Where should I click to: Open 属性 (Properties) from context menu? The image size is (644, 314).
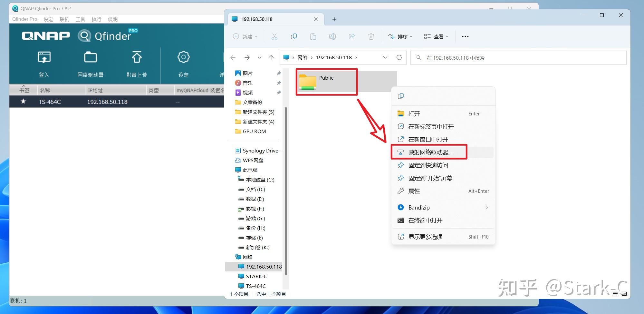[x=443, y=191]
